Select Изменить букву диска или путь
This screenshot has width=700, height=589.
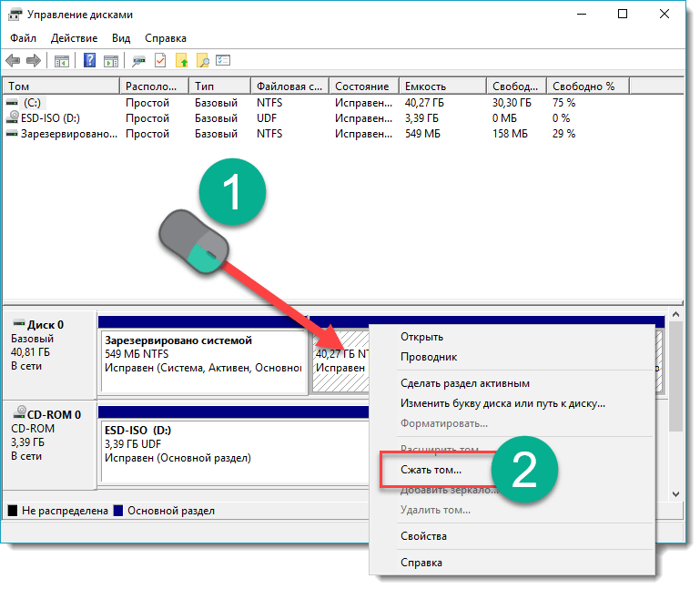pos(512,403)
